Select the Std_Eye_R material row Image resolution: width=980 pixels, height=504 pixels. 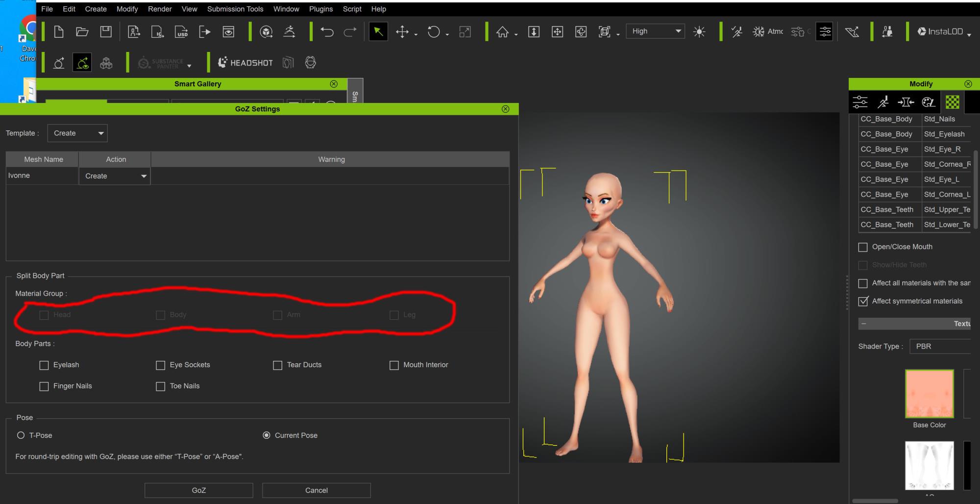(x=915, y=149)
